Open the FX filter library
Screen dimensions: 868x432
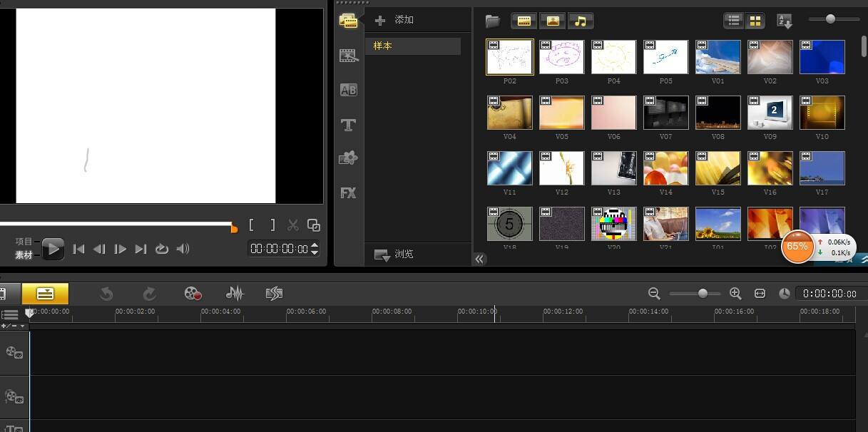pos(348,192)
